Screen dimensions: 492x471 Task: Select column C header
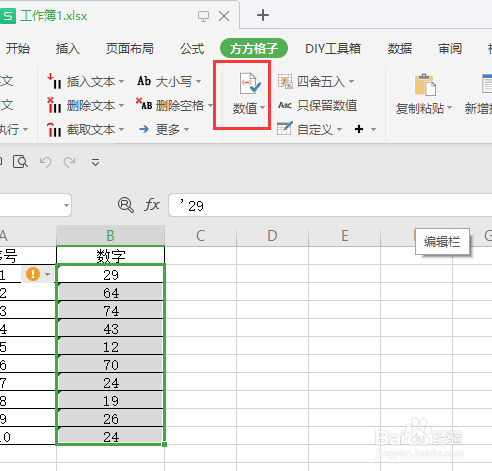click(201, 236)
